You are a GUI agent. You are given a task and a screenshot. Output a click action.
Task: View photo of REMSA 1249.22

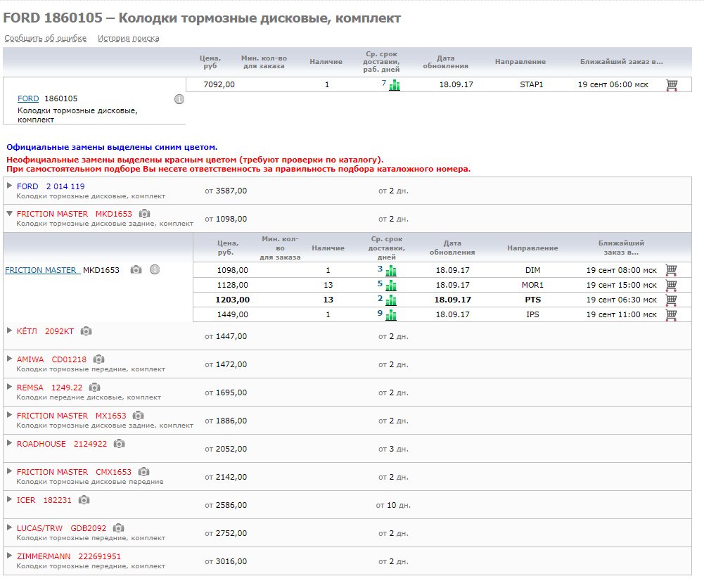tap(94, 388)
